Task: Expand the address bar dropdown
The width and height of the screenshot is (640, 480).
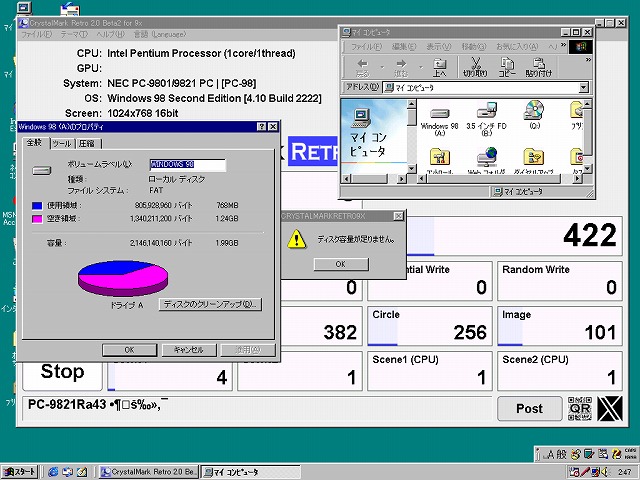Action: tap(584, 87)
